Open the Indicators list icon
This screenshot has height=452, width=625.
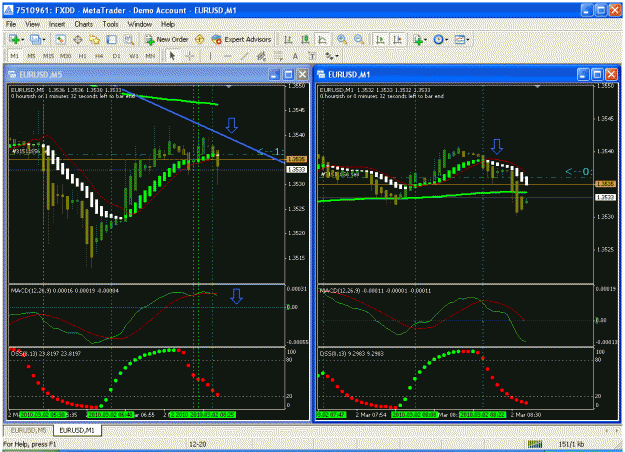(418, 39)
